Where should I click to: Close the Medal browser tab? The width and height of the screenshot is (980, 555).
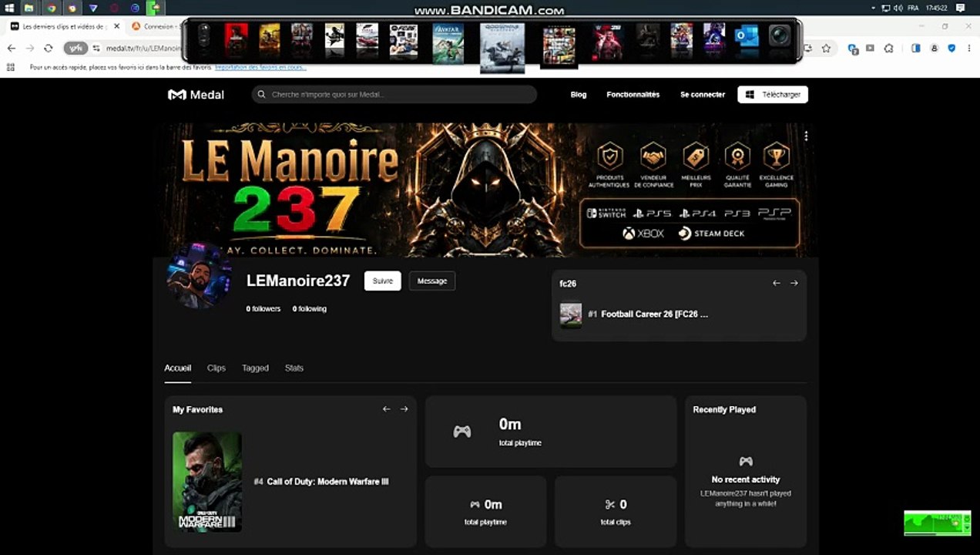117,26
